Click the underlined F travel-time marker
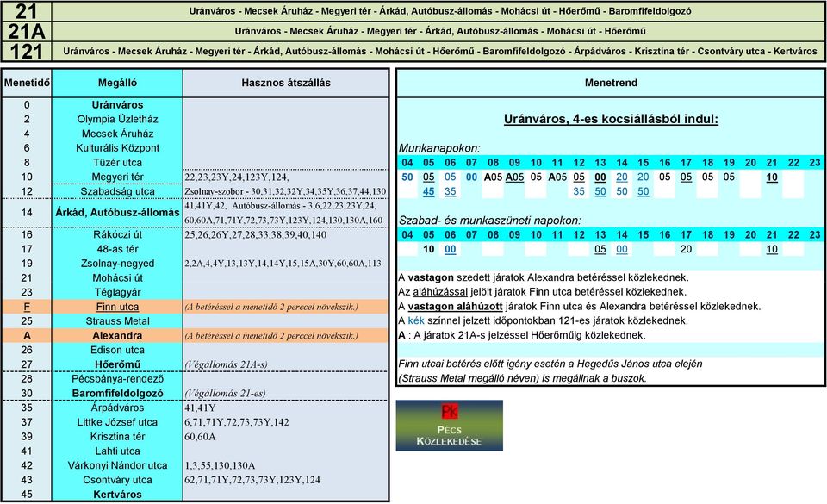 [x=27, y=307]
